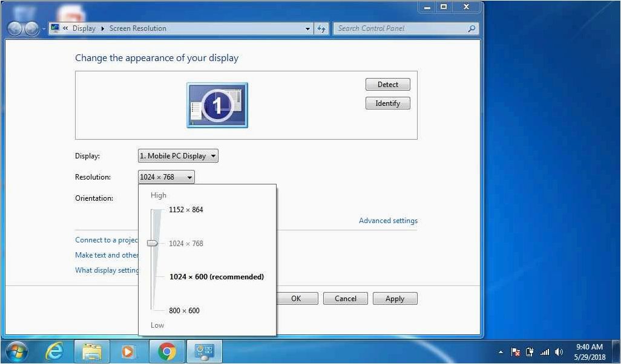621x364 pixels.
Task: Show hidden tray icons arrow
Action: coord(501,352)
